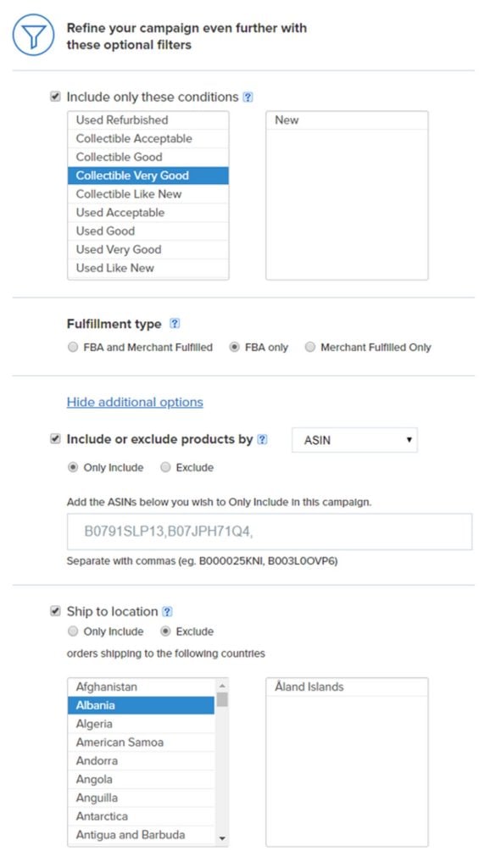Open the Fulfillment type help icon

point(175,324)
